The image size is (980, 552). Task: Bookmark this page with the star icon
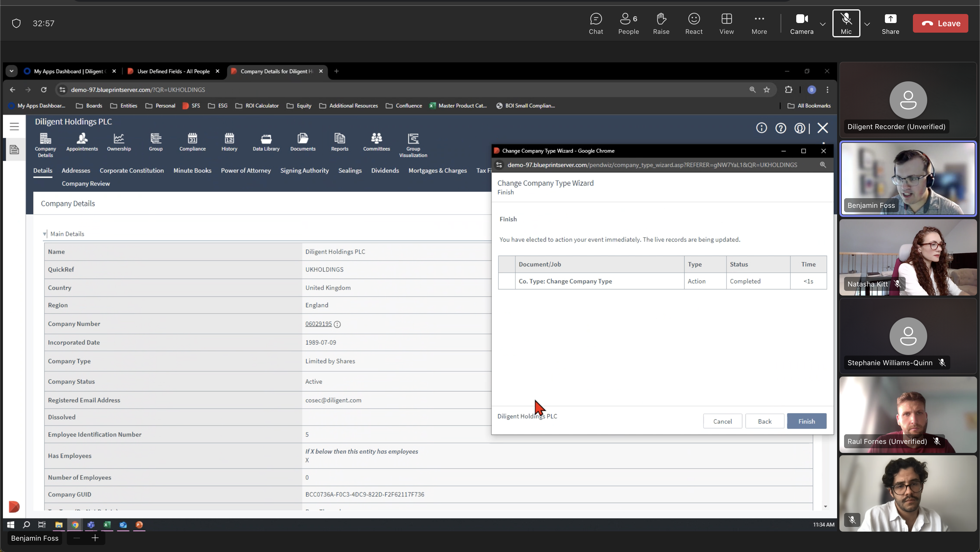[x=766, y=90]
